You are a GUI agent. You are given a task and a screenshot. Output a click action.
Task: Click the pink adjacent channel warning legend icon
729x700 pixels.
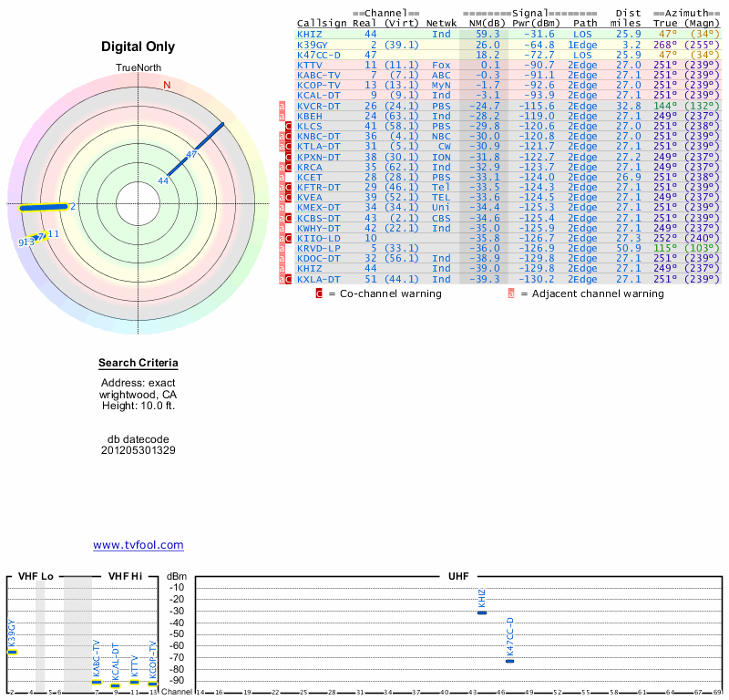point(511,293)
